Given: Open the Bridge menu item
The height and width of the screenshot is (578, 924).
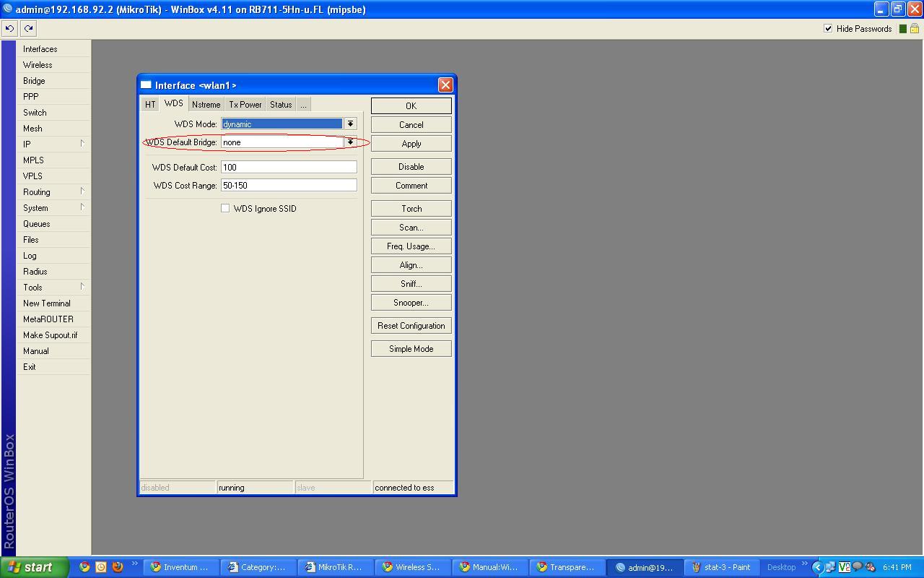Looking at the screenshot, I should pos(53,81).
